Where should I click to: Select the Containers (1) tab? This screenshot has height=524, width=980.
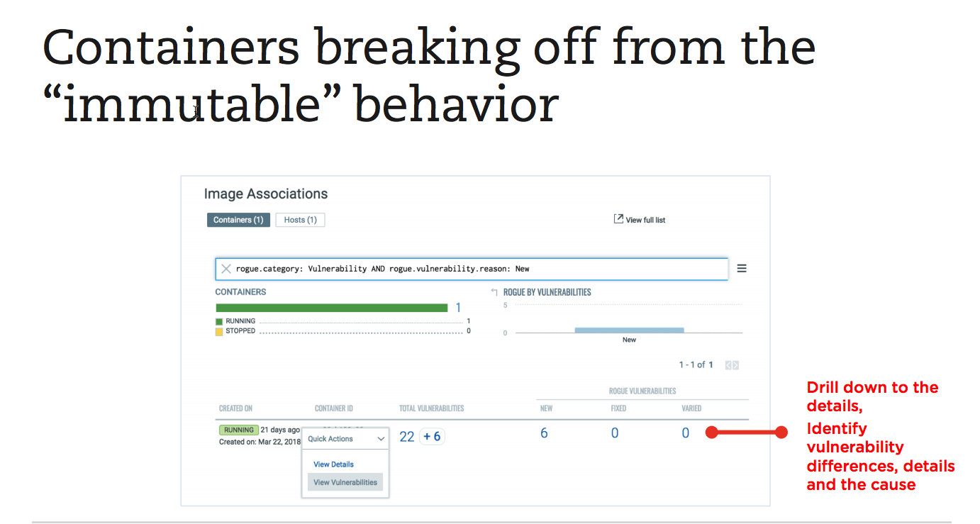pyautogui.click(x=238, y=220)
